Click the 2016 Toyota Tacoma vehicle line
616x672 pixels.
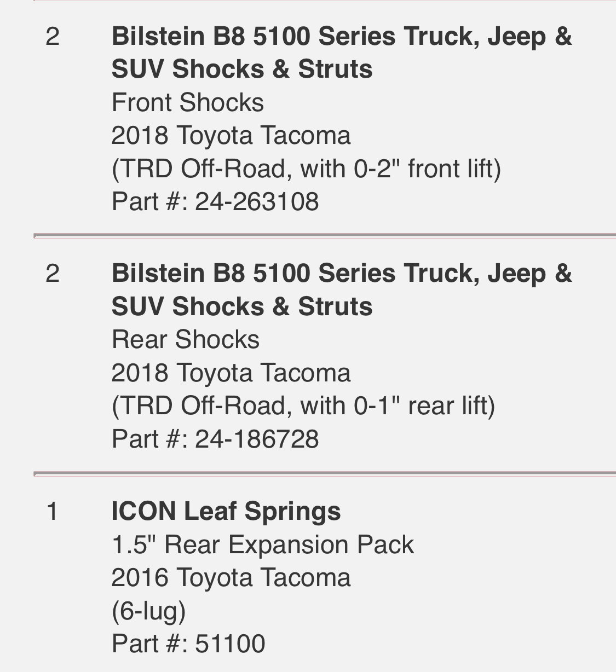[x=231, y=577]
